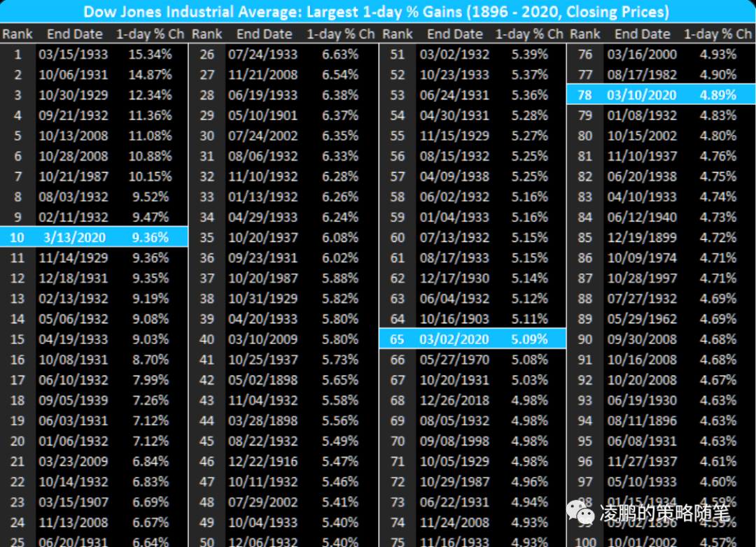This screenshot has width=756, height=547.
Task: Select the date 11/15/1929
Action: 454,136
